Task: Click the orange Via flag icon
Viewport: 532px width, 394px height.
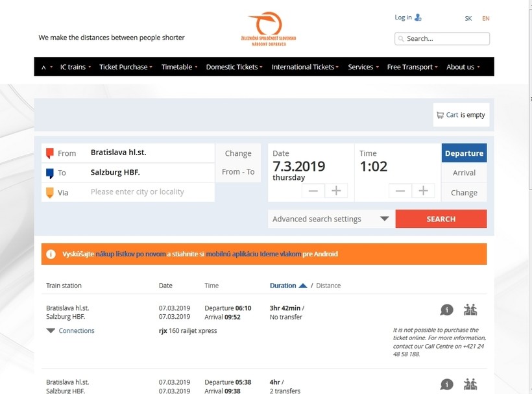Action: [x=50, y=192]
